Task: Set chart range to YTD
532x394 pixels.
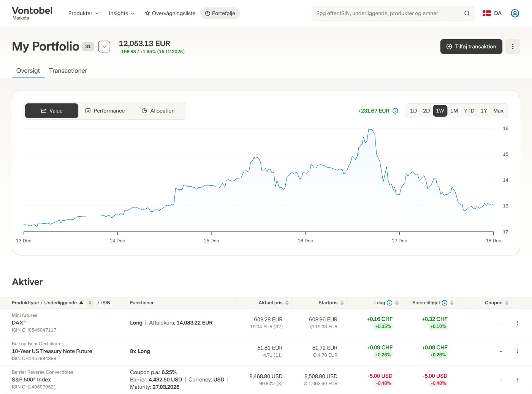Action: tap(469, 111)
